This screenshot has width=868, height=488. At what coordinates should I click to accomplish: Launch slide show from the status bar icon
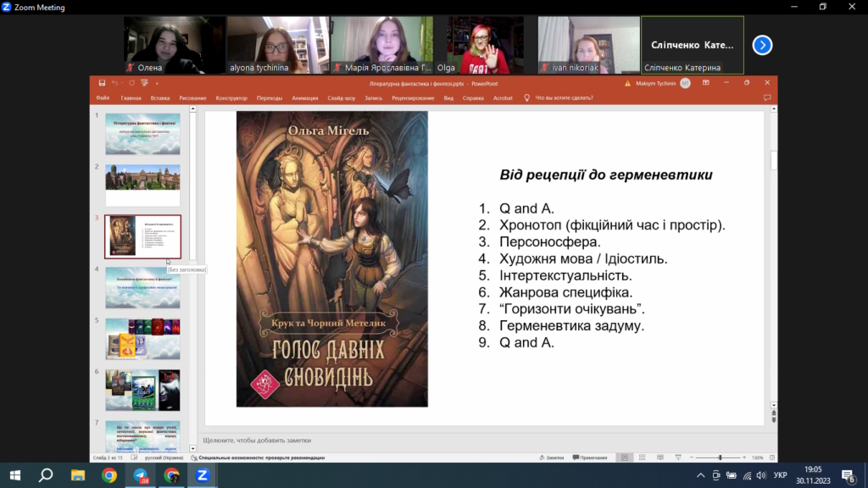click(678, 457)
